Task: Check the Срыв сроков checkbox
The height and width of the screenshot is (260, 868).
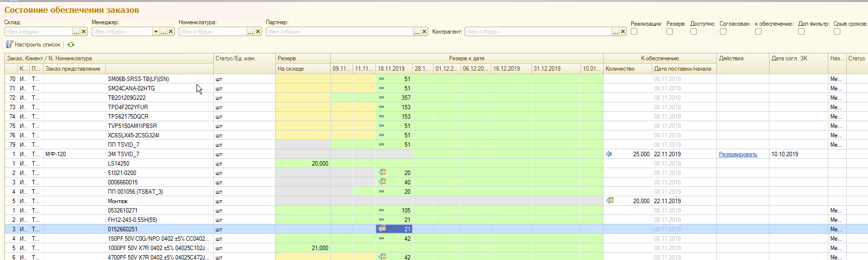Action: [837, 32]
